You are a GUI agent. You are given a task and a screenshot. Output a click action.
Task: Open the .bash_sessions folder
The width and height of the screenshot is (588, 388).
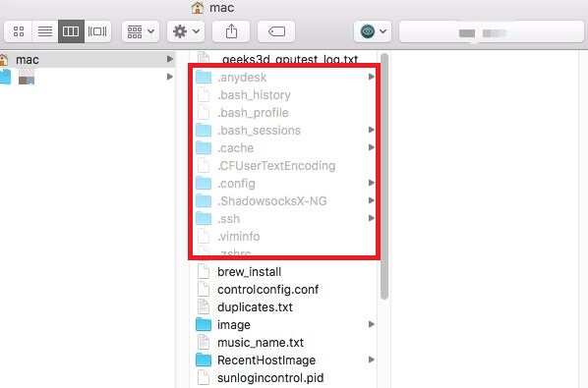283,130
